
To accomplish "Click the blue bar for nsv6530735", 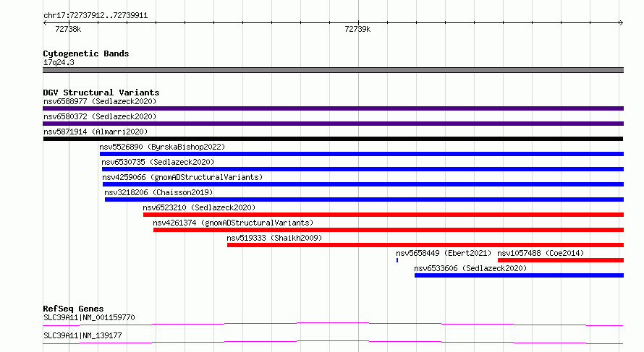I will point(363,169).
